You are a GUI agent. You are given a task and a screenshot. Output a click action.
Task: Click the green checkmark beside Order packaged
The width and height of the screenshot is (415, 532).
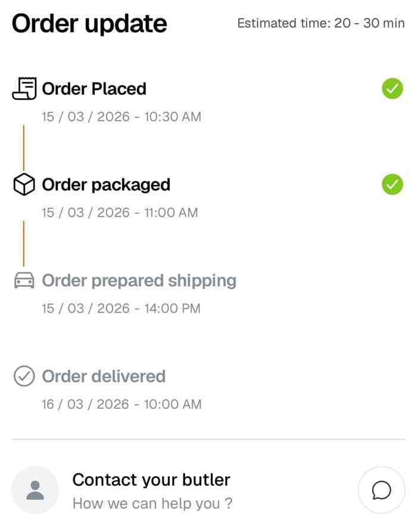(x=392, y=184)
